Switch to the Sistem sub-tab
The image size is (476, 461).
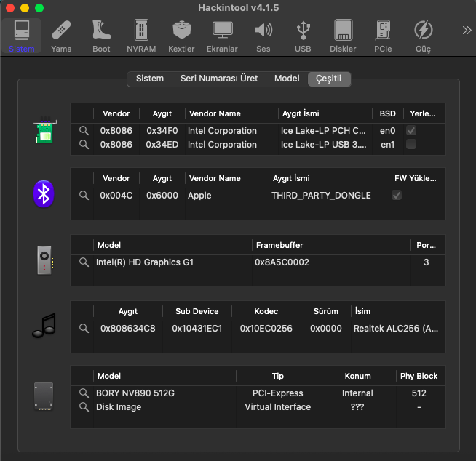(150, 79)
